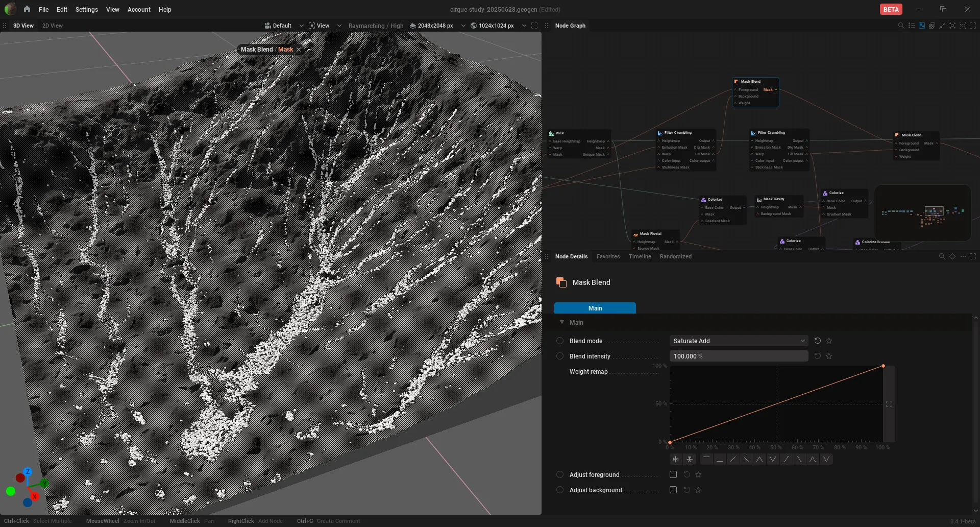Open the Saturate Add blend mode dropdown
The image size is (980, 527).
click(739, 341)
